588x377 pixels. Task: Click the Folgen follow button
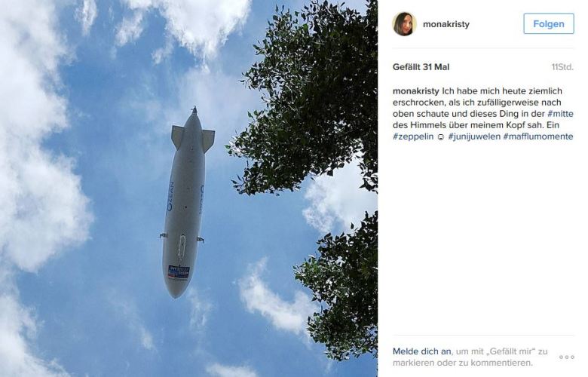(x=549, y=23)
